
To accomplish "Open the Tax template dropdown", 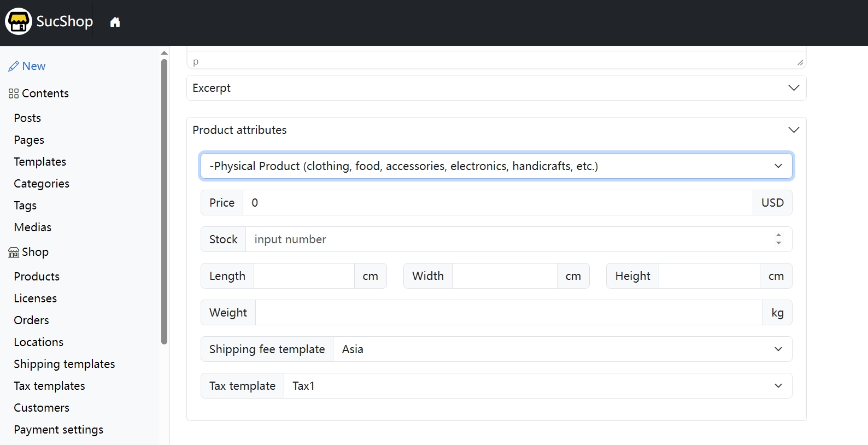I will pyautogui.click(x=537, y=386).
